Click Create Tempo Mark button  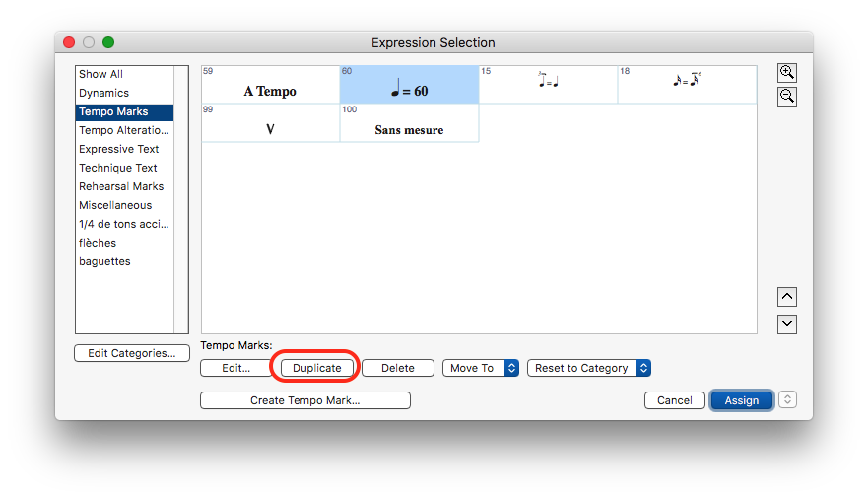pyautogui.click(x=304, y=400)
